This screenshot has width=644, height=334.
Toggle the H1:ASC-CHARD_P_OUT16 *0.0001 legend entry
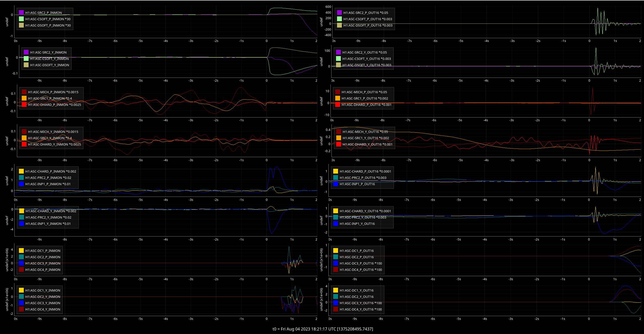(362, 171)
